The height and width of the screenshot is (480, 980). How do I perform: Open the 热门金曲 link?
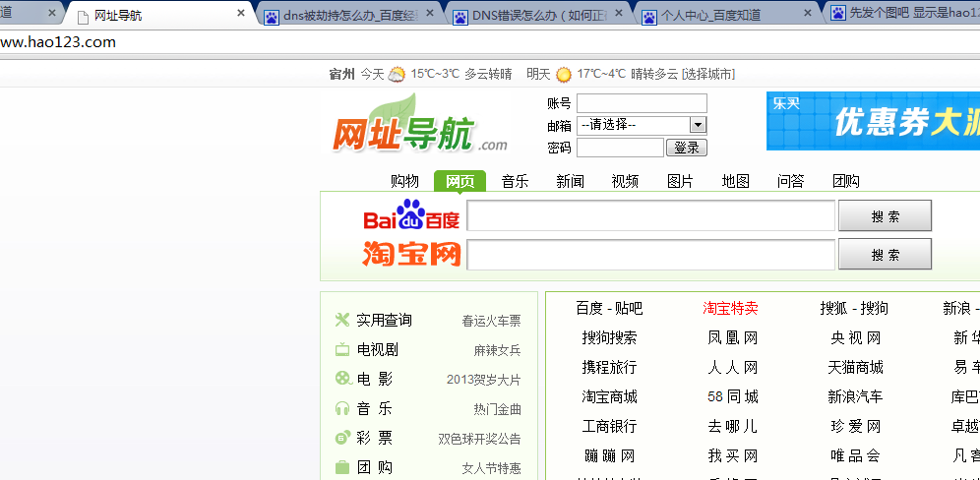[498, 409]
